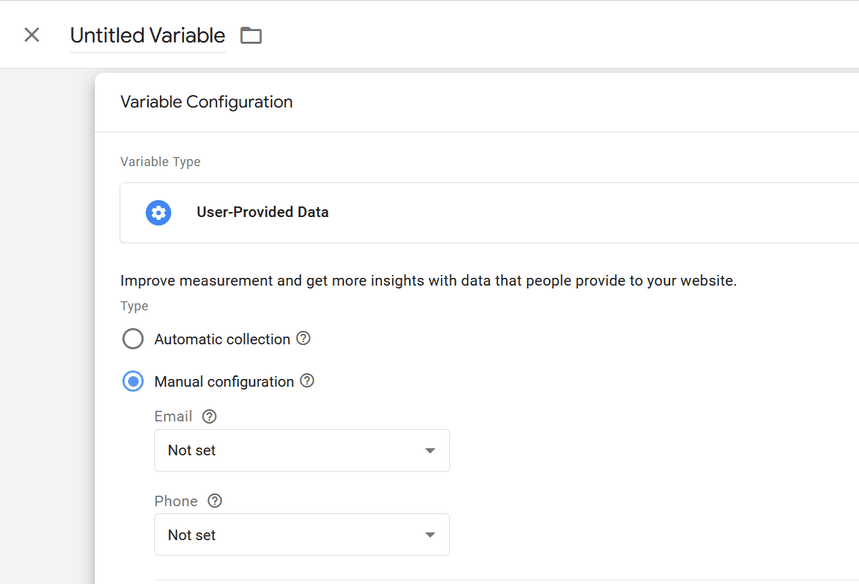Click the Manual configuration label text
Image resolution: width=859 pixels, height=584 pixels.
pos(224,381)
